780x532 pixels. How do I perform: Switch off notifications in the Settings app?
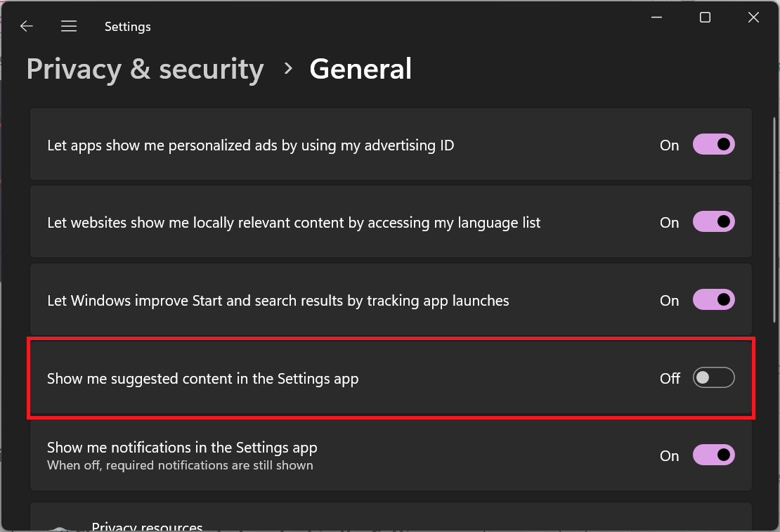pyautogui.click(x=713, y=455)
